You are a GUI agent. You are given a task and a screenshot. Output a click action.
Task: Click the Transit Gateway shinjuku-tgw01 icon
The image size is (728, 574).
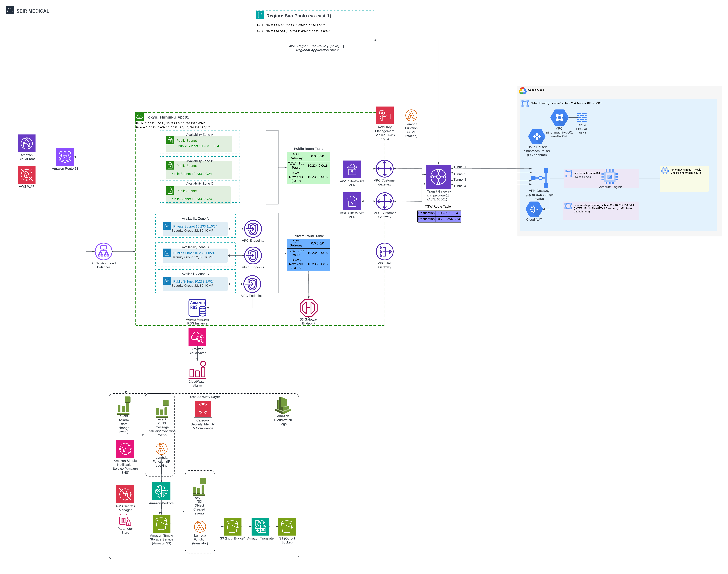pyautogui.click(x=438, y=177)
